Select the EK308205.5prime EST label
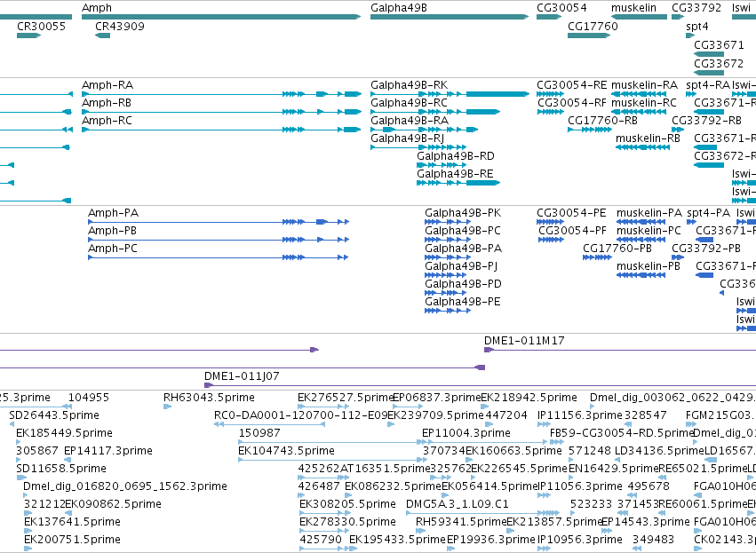 coord(347,504)
